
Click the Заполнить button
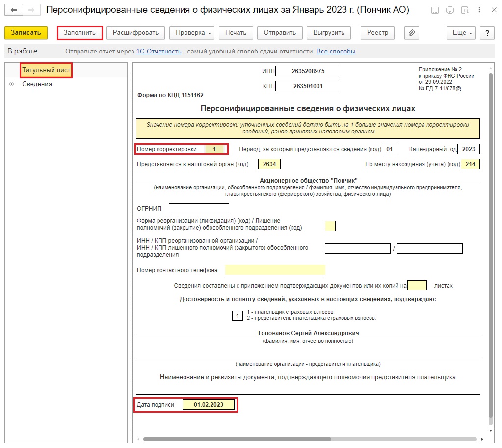click(x=79, y=33)
